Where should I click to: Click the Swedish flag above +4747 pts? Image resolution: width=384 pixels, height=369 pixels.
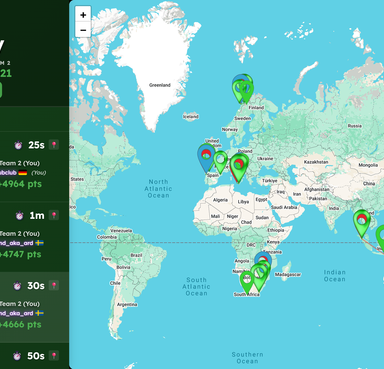[x=40, y=243]
